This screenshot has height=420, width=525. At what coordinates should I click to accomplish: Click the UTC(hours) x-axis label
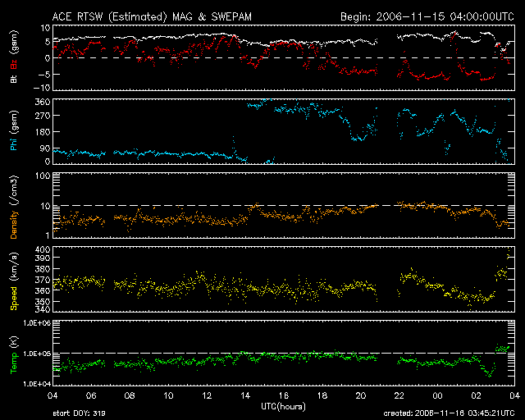(285, 406)
